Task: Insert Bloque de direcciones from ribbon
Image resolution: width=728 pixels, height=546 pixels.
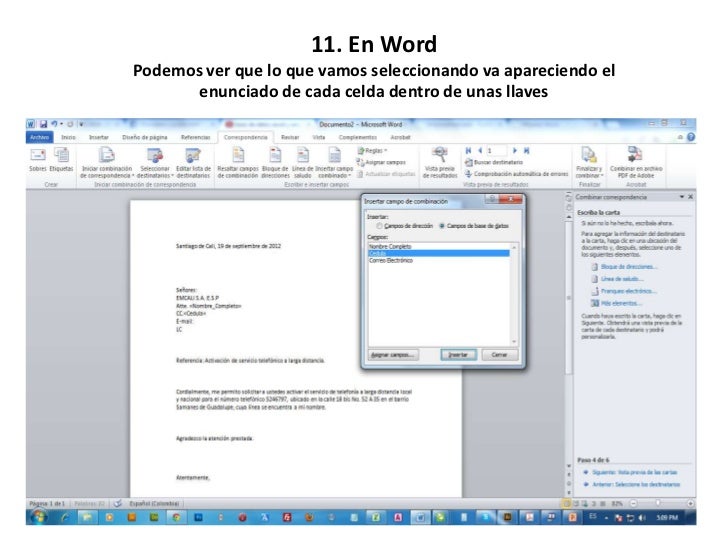Action: [275, 163]
